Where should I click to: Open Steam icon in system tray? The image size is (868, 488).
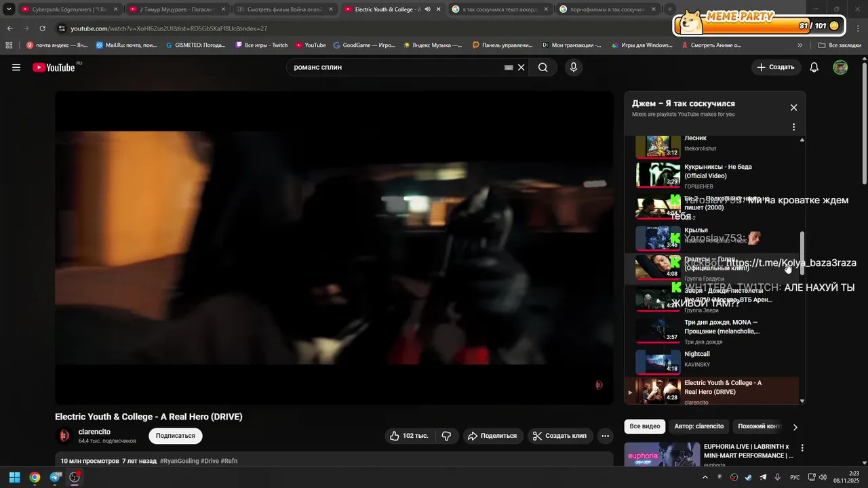point(749,477)
